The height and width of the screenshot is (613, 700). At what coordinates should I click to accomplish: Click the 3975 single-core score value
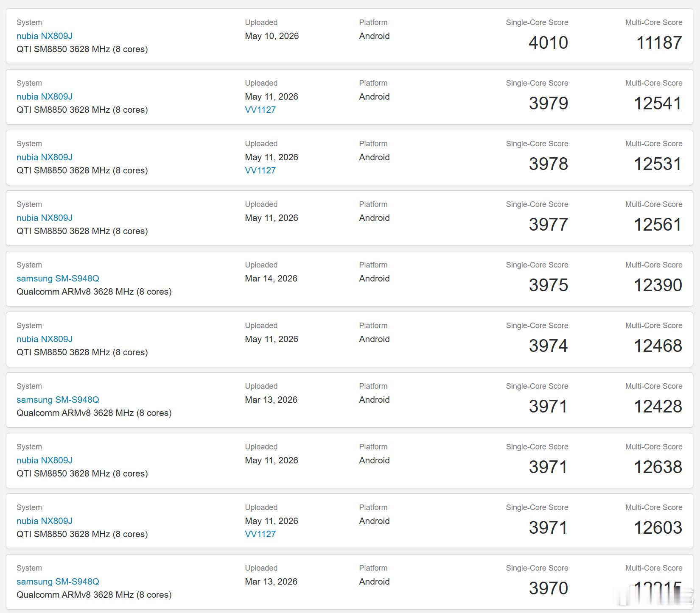point(548,285)
